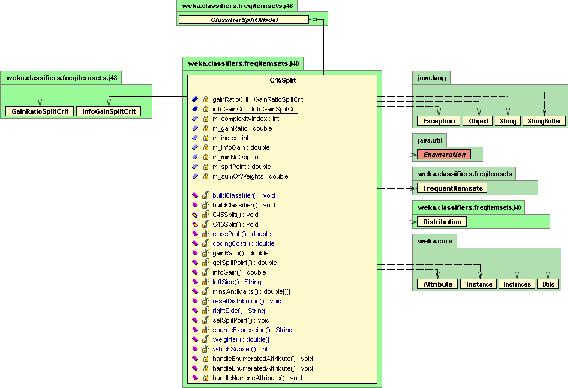568x388 pixels.
Task: Click the visibility lock icon beside m_gainRatio
Action: click(x=205, y=128)
